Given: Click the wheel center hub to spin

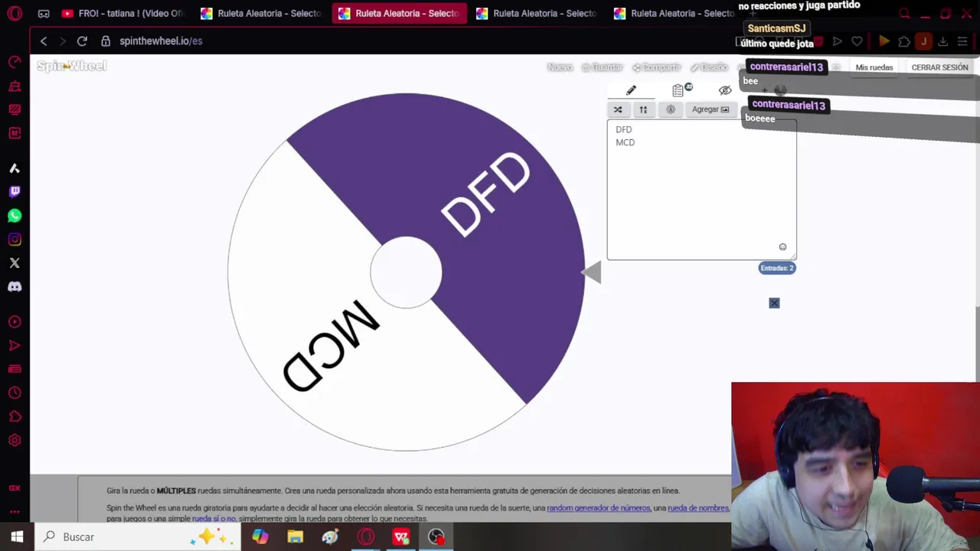Looking at the screenshot, I should (x=406, y=272).
